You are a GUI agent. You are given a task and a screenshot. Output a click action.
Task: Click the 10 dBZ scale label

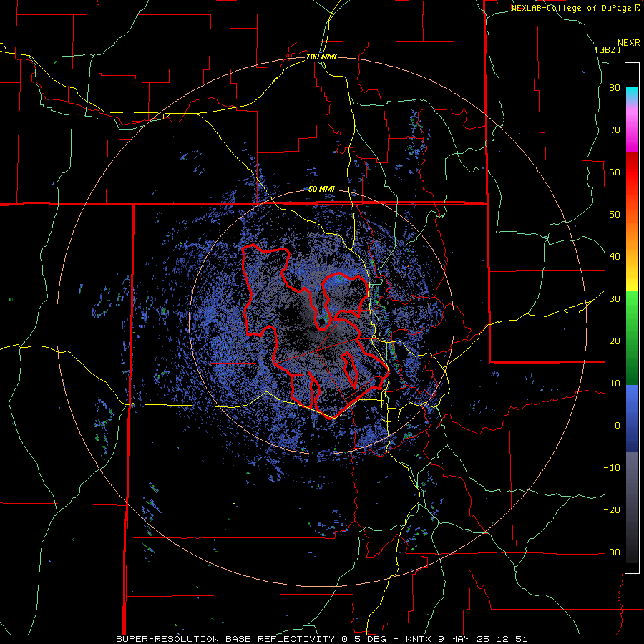tap(615, 384)
